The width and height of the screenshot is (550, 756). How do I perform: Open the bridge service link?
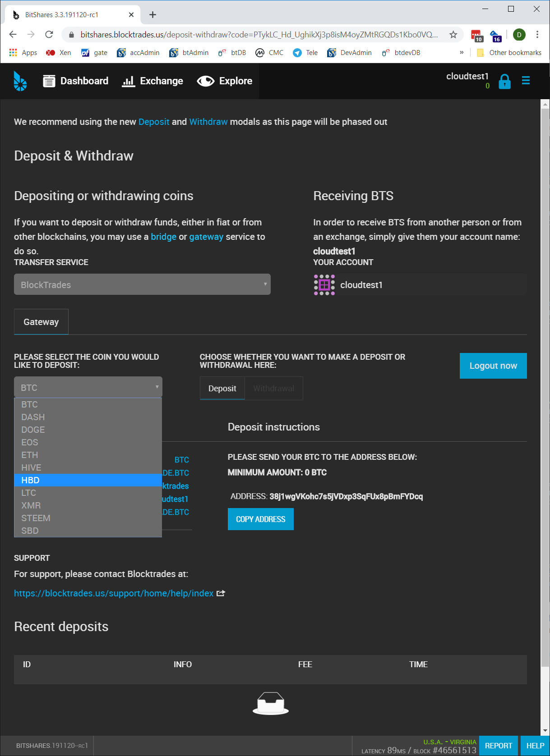tap(163, 237)
